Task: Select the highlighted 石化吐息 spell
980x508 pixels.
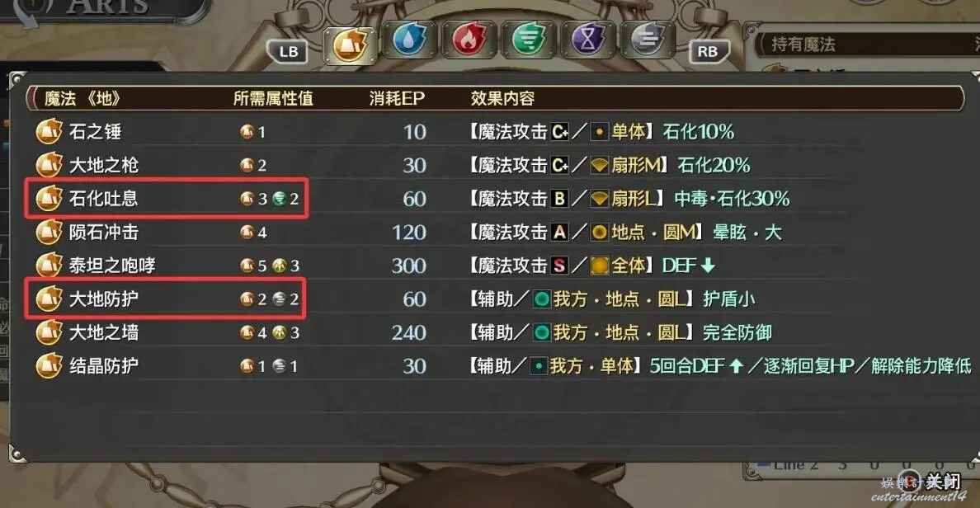Action: (x=167, y=199)
